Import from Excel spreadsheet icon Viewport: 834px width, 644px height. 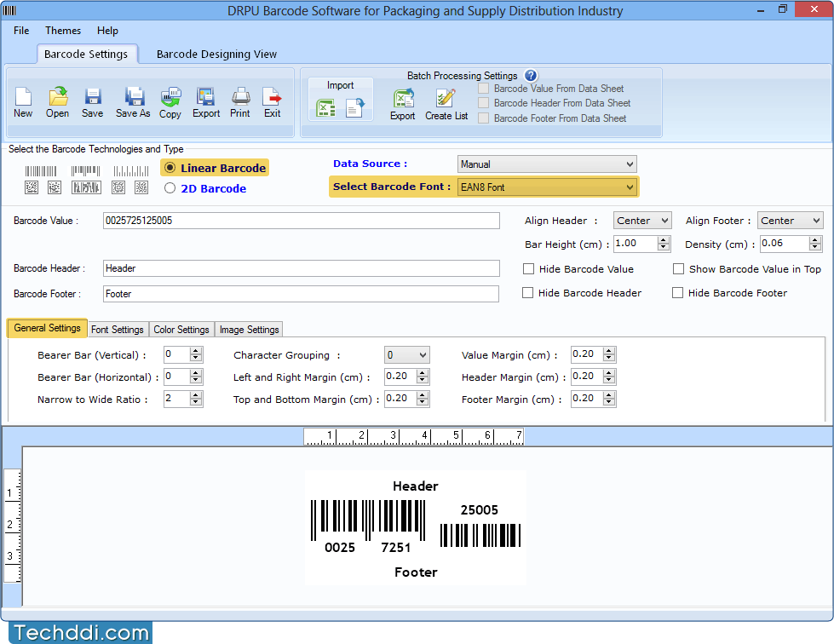325,108
